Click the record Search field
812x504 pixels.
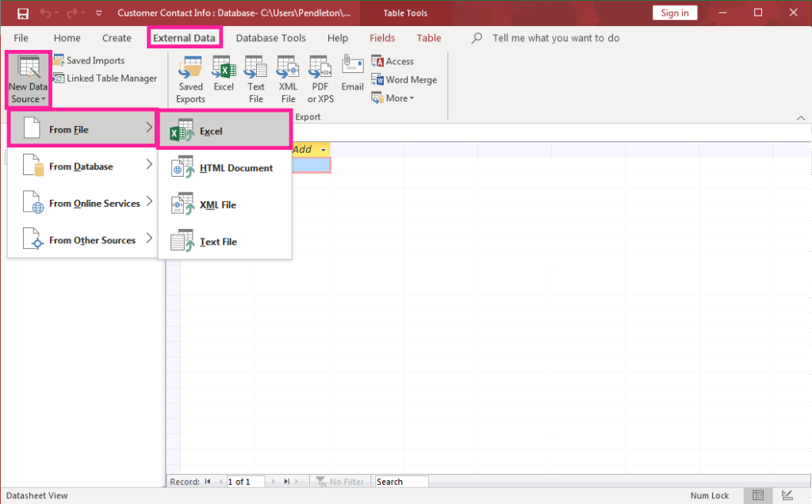click(400, 481)
